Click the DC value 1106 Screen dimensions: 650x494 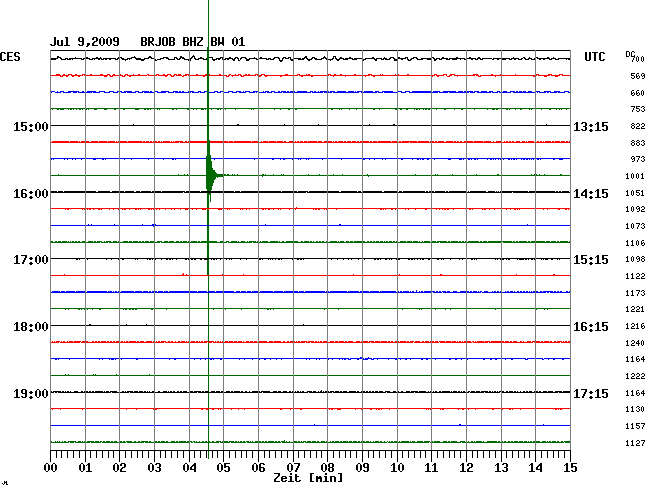click(635, 243)
